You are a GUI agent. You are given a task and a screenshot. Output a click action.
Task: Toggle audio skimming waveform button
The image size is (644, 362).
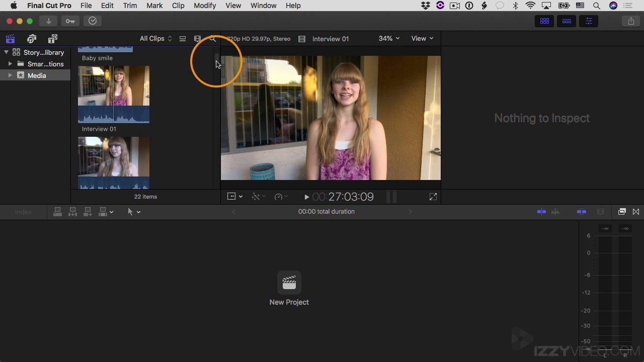point(555,212)
